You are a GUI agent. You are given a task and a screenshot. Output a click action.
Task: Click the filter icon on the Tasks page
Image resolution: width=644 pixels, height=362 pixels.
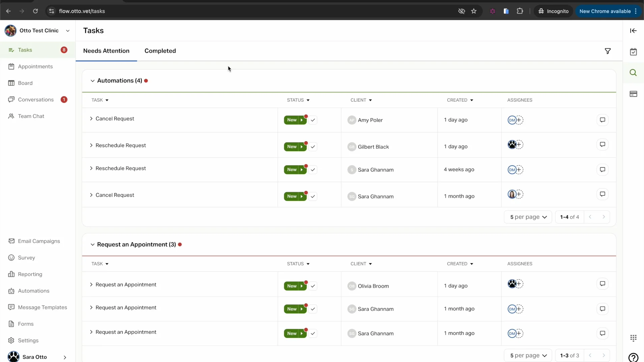[x=608, y=51]
